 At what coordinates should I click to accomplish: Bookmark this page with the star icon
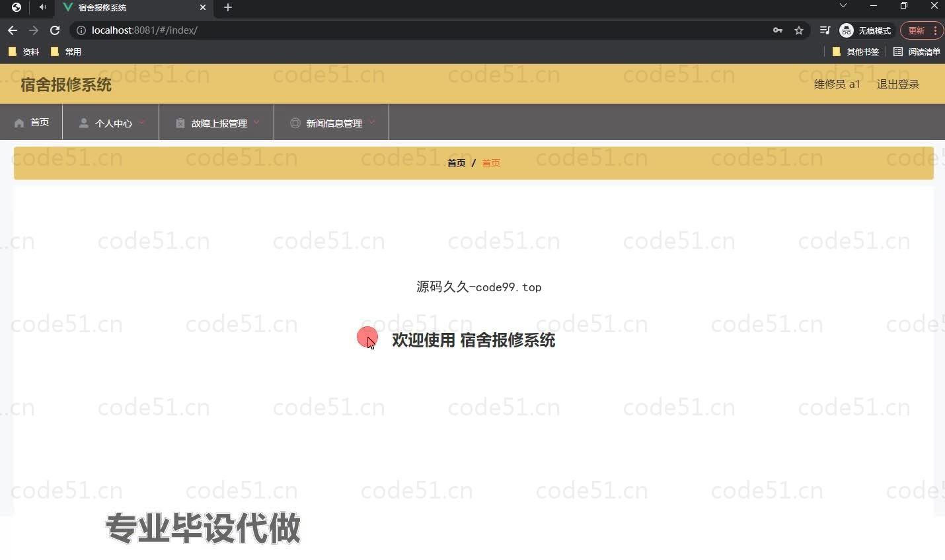tap(799, 30)
